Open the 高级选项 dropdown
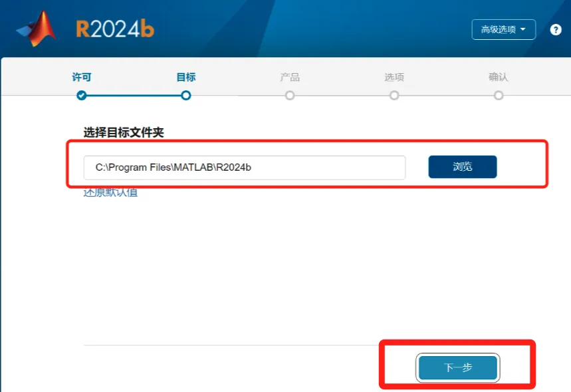 504,29
